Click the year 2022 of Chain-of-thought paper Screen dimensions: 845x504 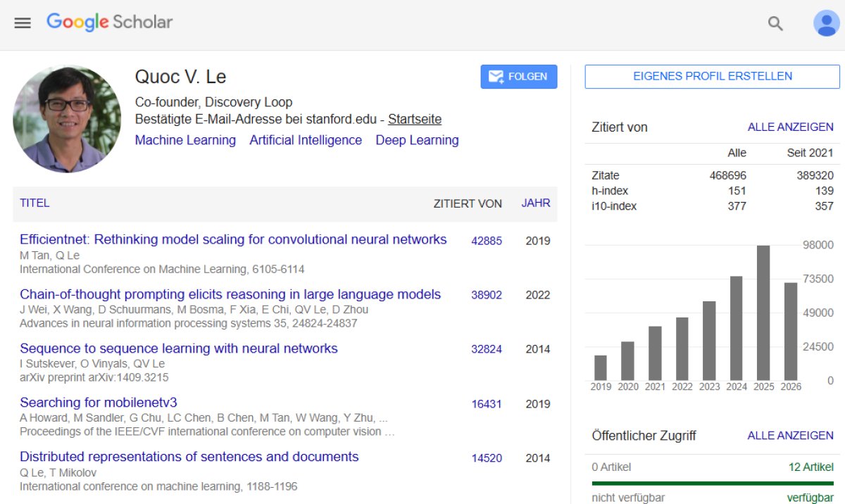[538, 295]
